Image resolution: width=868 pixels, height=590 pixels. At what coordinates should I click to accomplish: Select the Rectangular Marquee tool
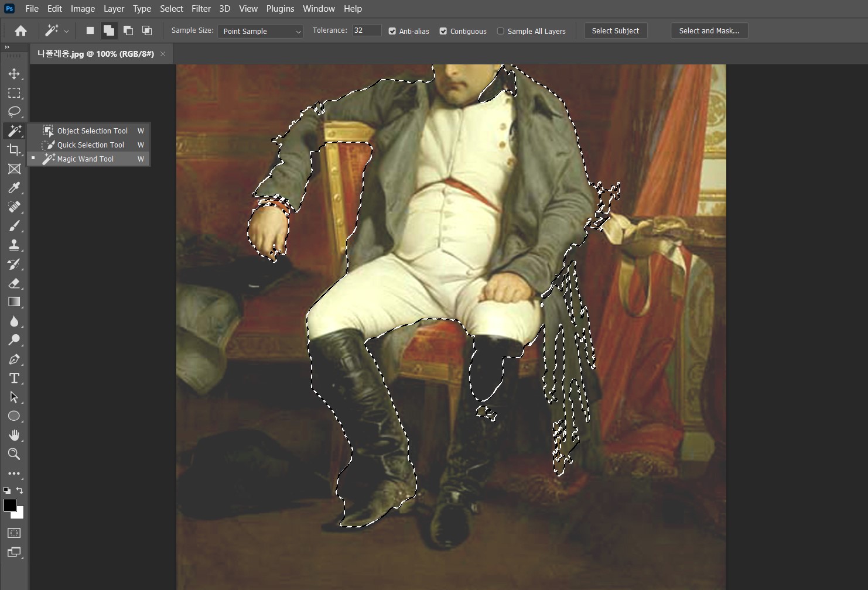(x=14, y=93)
